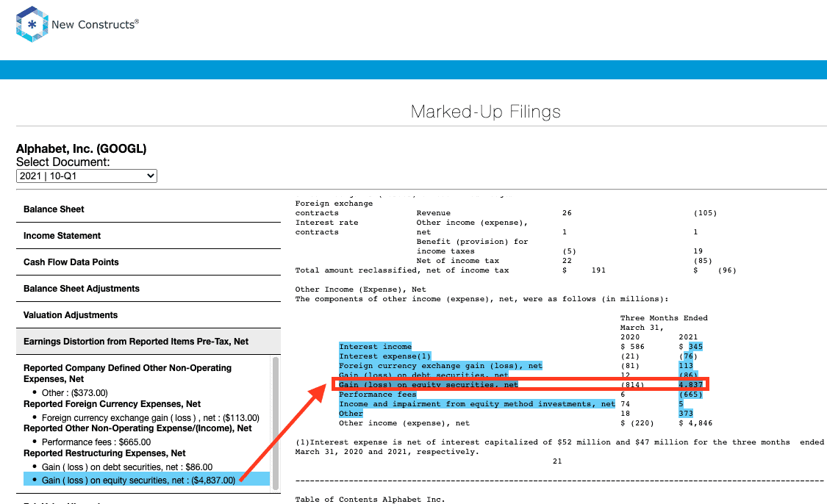Viewport: 827px width, 504px height.
Task: Click the highlighted 345 value for 2021
Action: (695, 346)
